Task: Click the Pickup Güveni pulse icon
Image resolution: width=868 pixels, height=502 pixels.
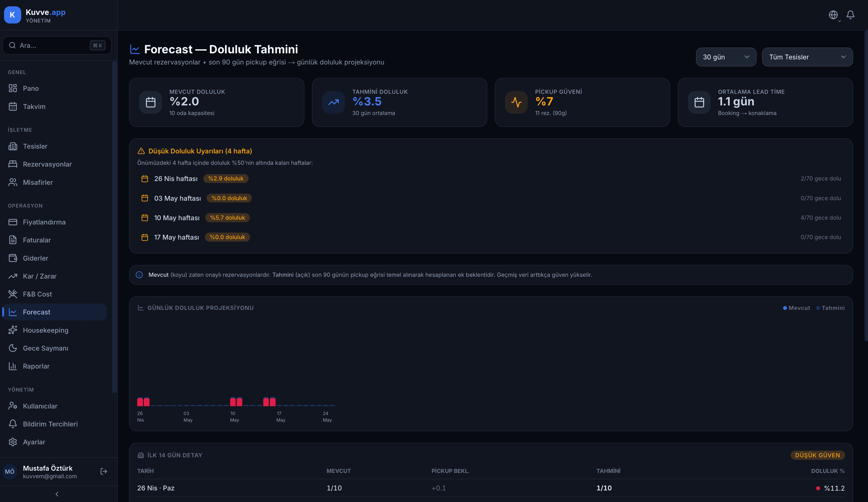Action: coord(516,102)
